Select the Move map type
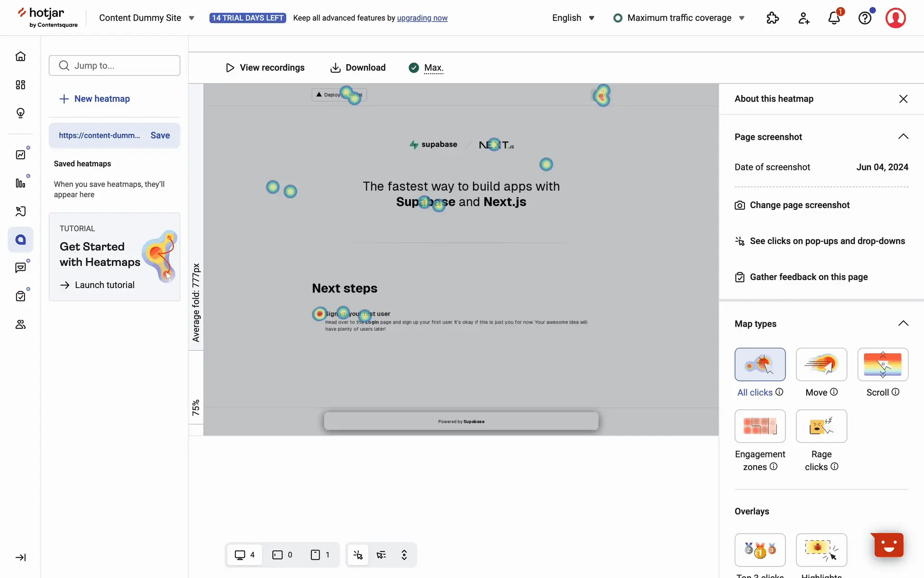The height and width of the screenshot is (578, 924). pos(821,365)
